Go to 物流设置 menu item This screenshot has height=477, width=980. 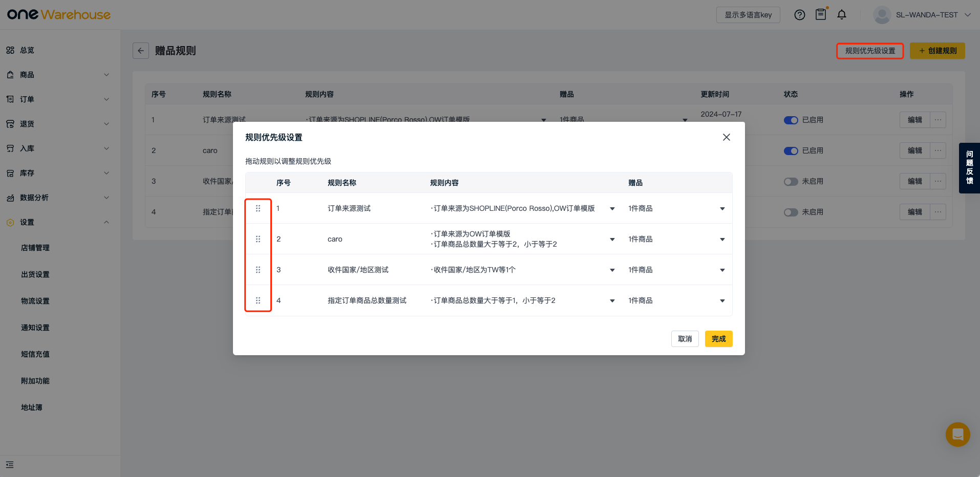[35, 301]
